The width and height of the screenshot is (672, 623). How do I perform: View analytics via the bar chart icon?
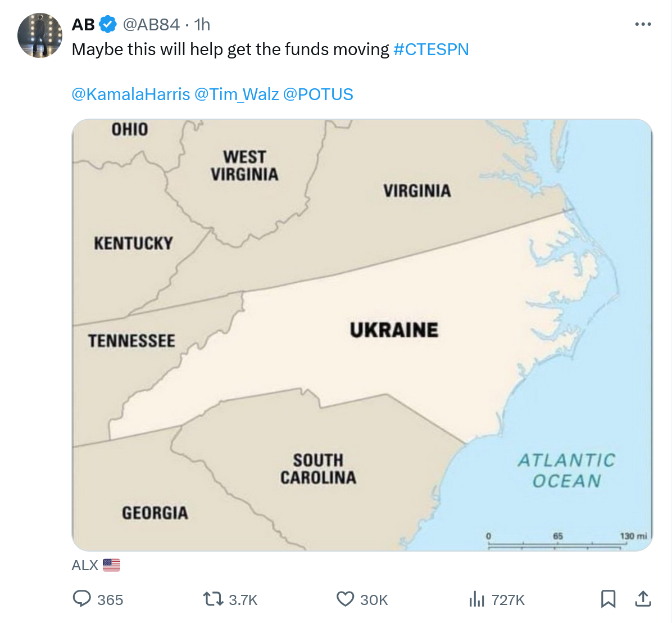(x=476, y=599)
